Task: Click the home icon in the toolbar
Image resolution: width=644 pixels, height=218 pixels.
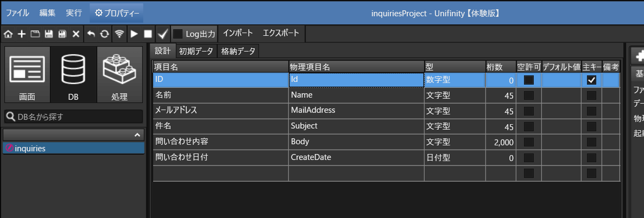Action: pyautogui.click(x=8, y=34)
